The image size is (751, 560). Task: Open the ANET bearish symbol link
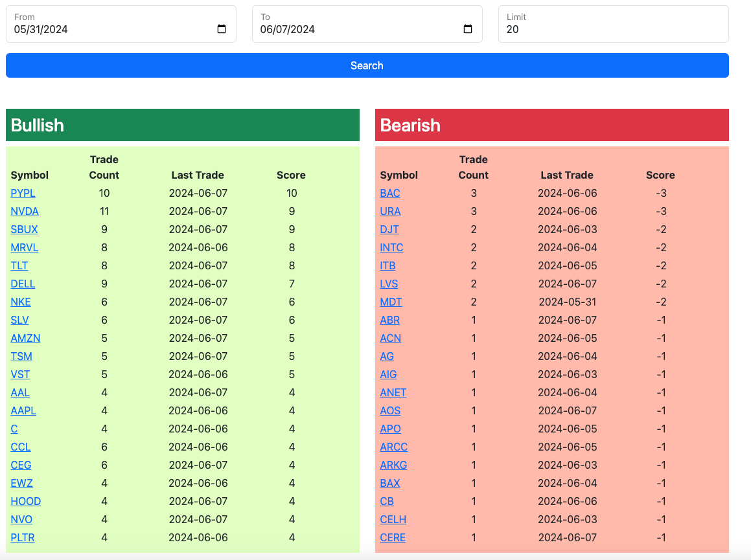click(393, 393)
